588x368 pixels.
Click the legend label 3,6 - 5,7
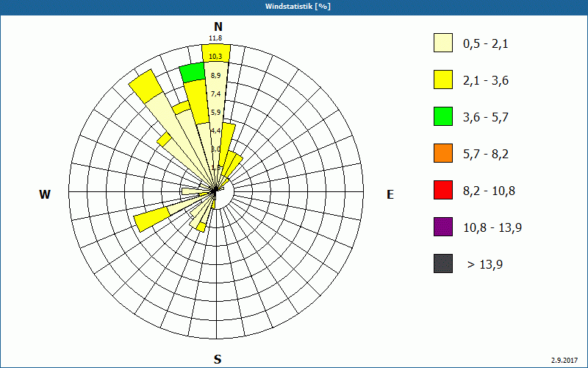pyautogui.click(x=486, y=118)
